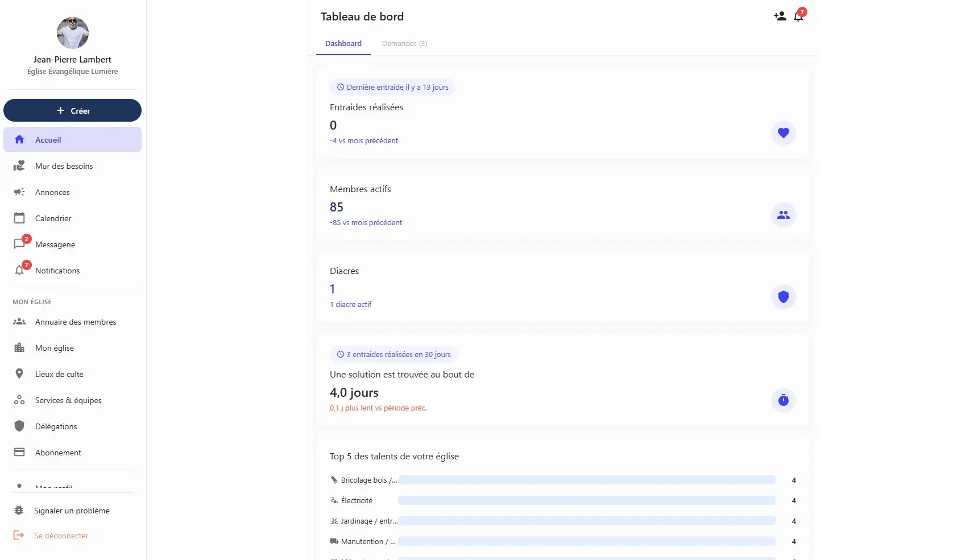978x560 pixels.
Task: Click the Annonces megaphone icon
Action: coord(19,192)
